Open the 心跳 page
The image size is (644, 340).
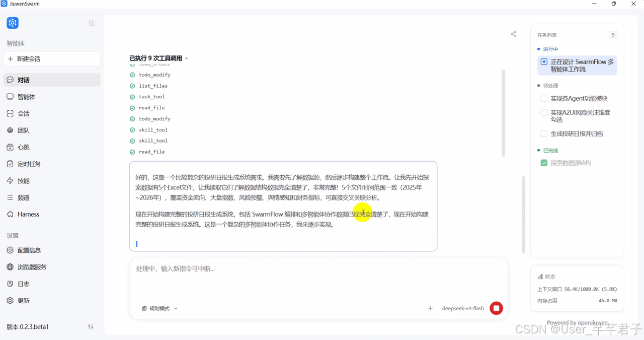pos(52,147)
